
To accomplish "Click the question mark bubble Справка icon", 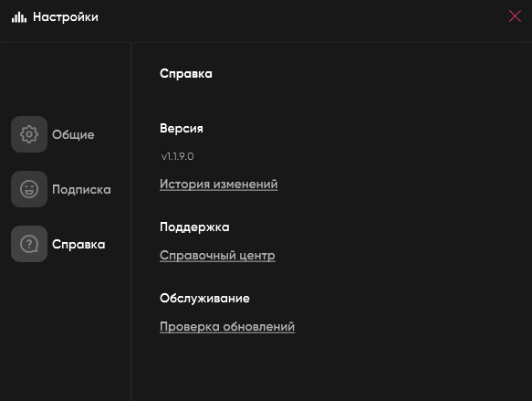I will 29,244.
